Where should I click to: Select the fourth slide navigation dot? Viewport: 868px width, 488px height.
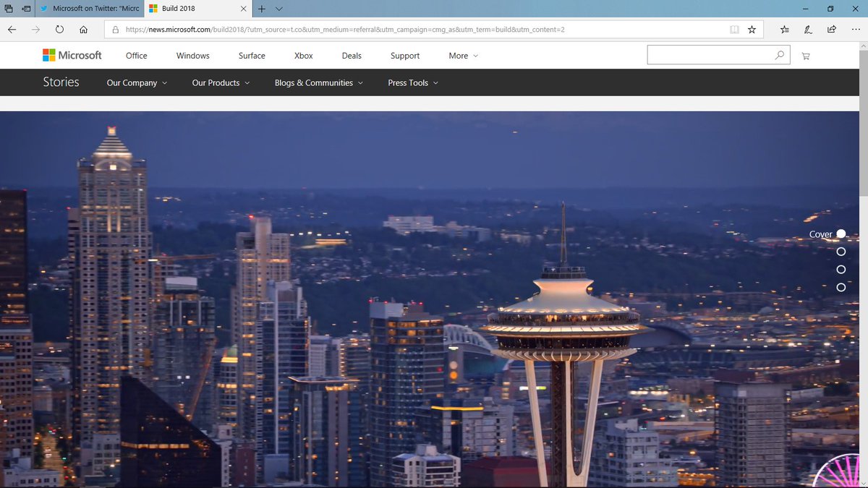coord(841,288)
